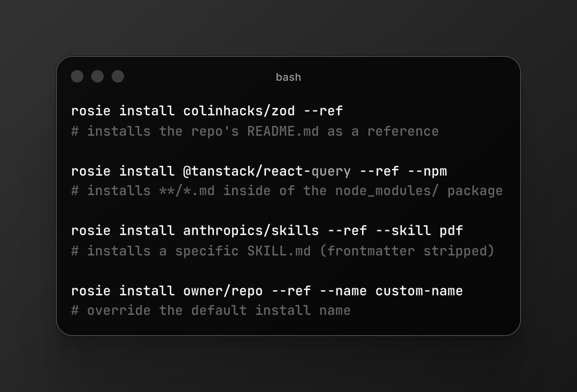
Task: Click the 'owner/repo --ref --name custom-name' command line
Action: coord(267,291)
